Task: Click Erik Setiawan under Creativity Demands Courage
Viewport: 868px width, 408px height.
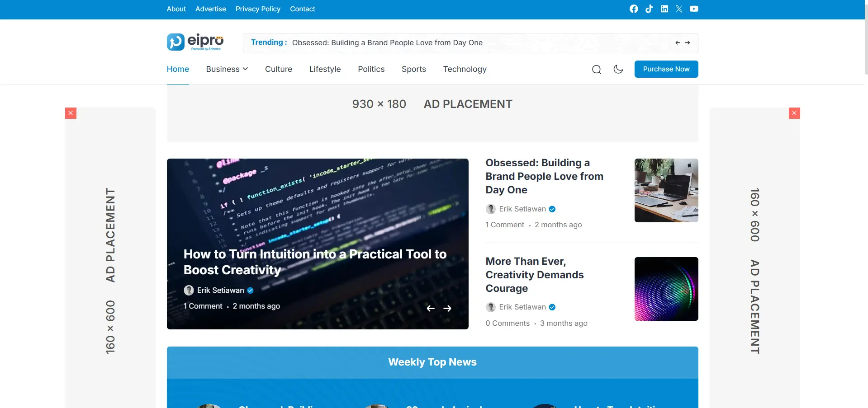Action: tap(522, 307)
